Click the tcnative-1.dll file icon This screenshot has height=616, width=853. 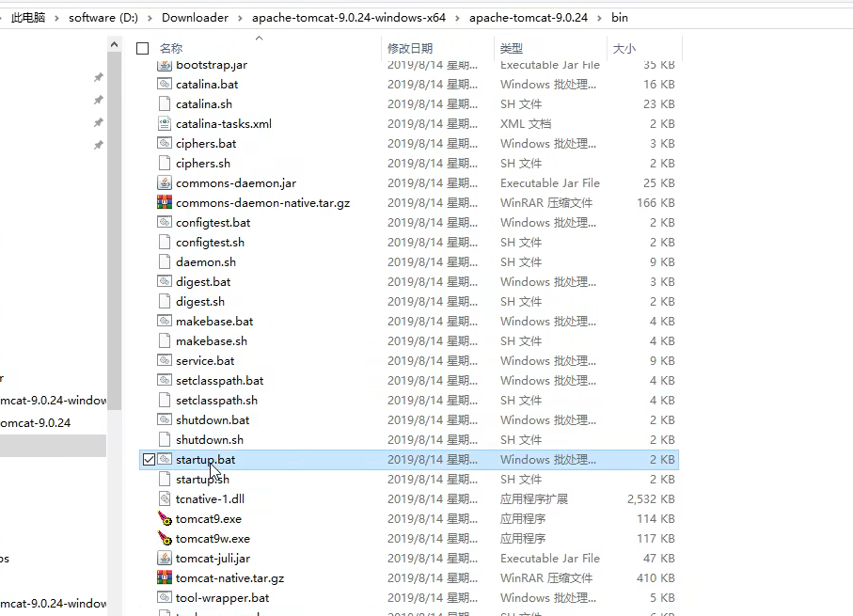pyautogui.click(x=165, y=498)
